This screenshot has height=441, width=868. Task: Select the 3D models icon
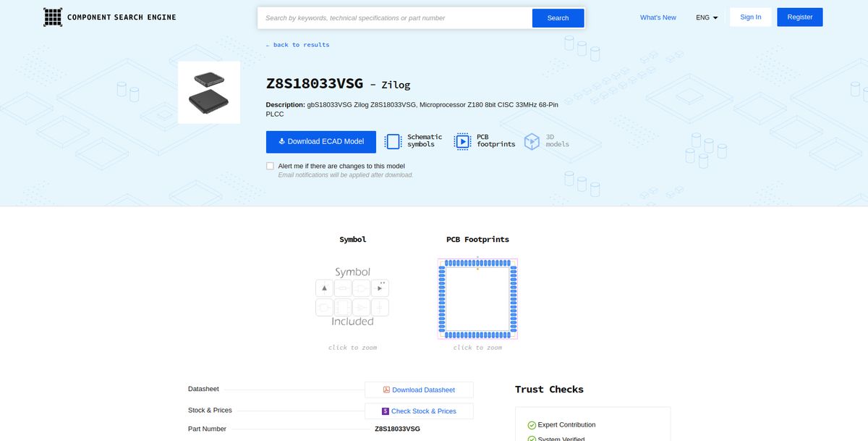tap(532, 140)
